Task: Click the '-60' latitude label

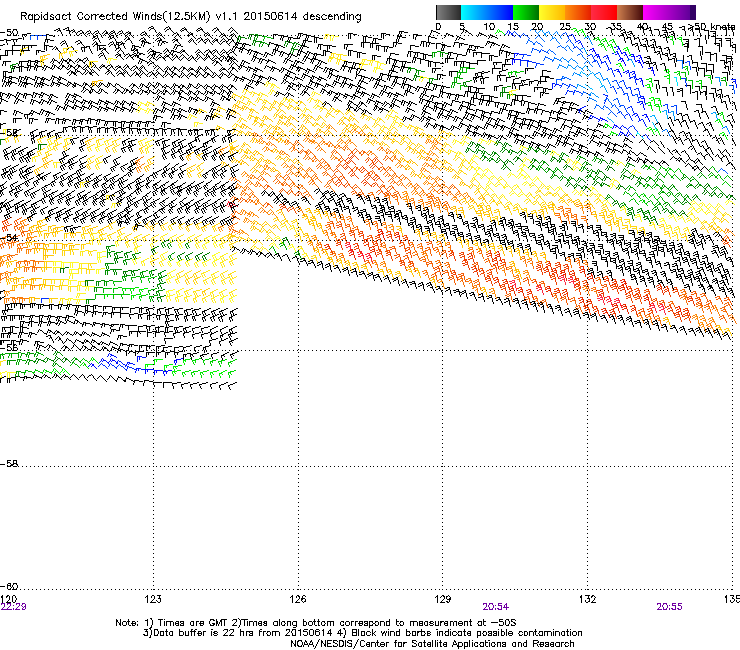Action: (x=9, y=586)
